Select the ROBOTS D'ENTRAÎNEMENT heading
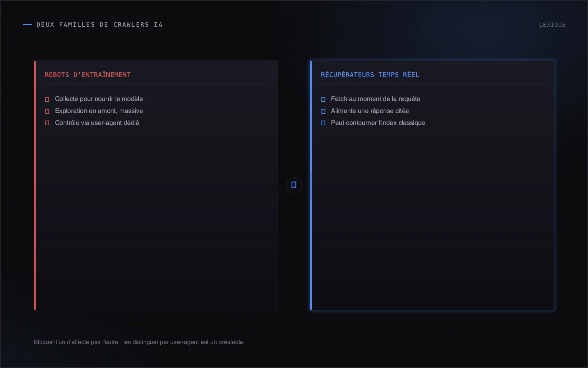The image size is (588, 368). (88, 75)
